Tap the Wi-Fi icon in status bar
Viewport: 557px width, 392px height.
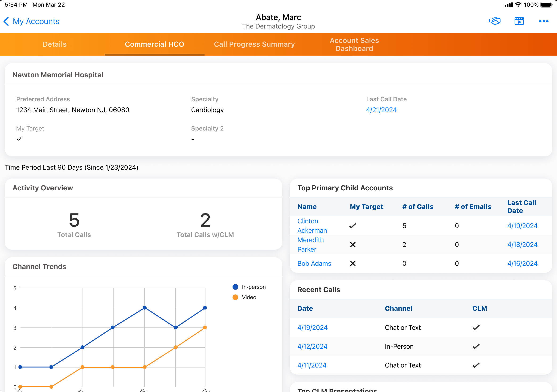click(518, 5)
